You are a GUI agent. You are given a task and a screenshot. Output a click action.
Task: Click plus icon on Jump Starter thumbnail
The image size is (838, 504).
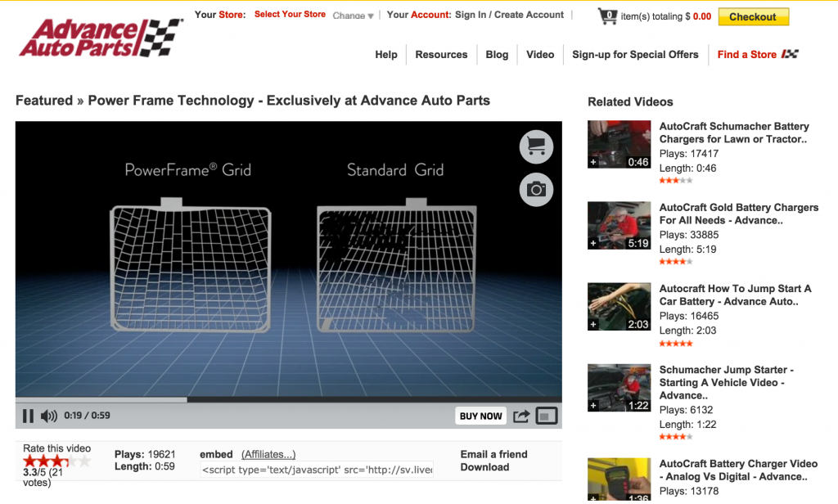coord(593,406)
